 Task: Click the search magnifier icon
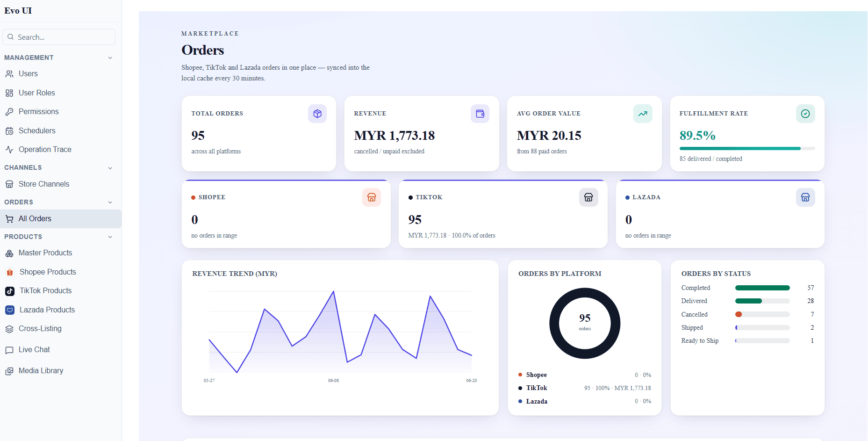click(x=11, y=37)
